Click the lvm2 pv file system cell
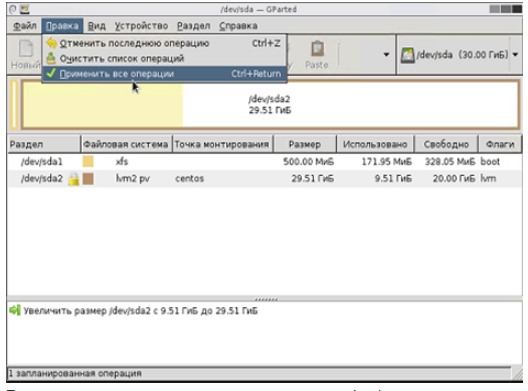This screenshot has height=391, width=528. [x=133, y=178]
